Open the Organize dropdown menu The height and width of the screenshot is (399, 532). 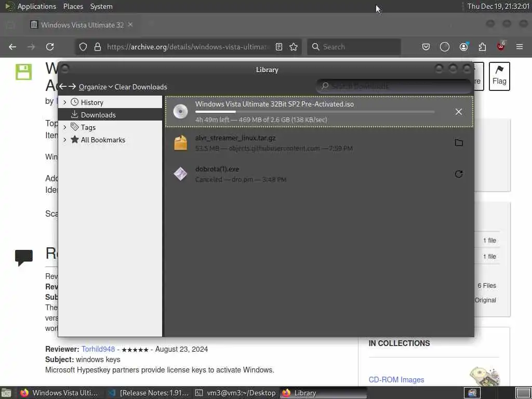pyautogui.click(x=96, y=87)
